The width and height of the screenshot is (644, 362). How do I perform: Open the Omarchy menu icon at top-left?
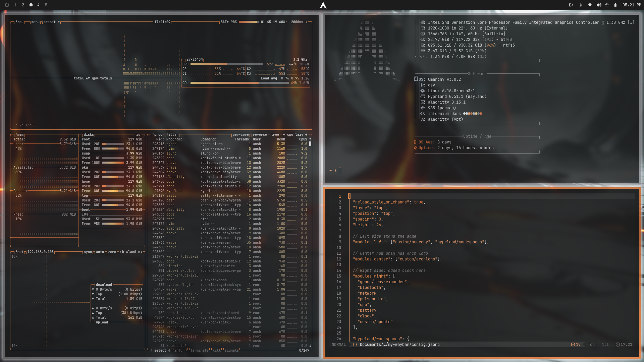(x=7, y=5)
